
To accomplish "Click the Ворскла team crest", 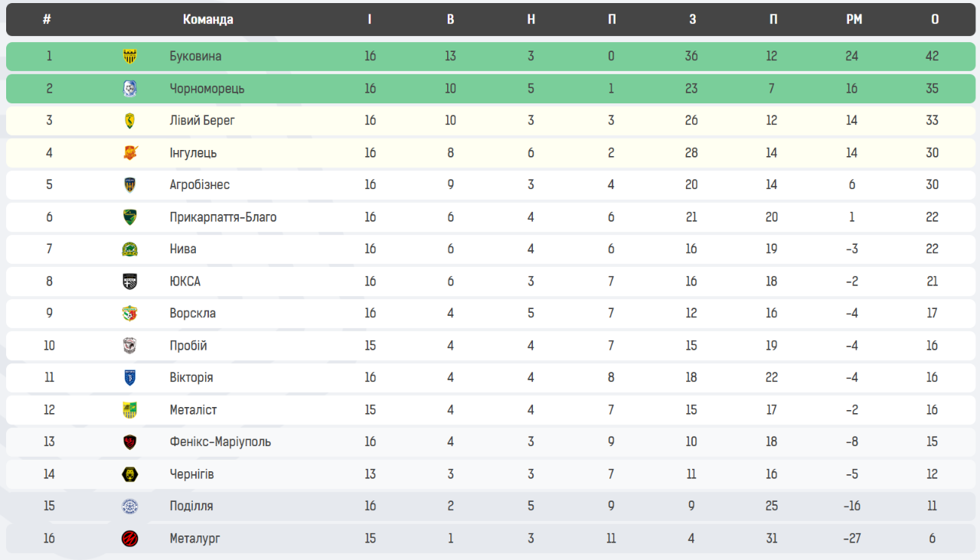I will click(130, 314).
